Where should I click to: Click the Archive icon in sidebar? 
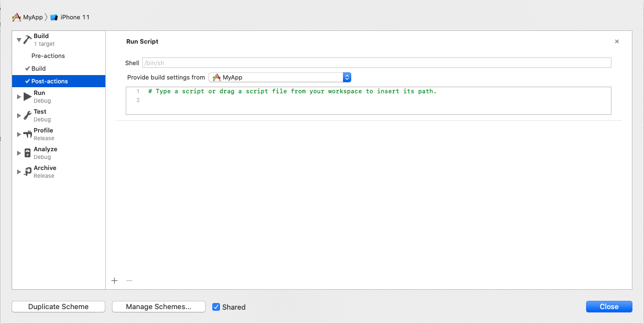click(x=28, y=172)
